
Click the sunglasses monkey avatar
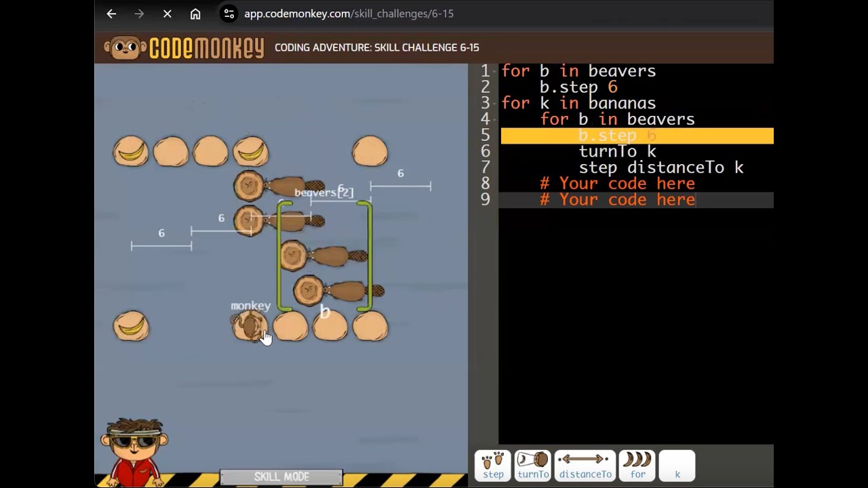click(x=134, y=451)
